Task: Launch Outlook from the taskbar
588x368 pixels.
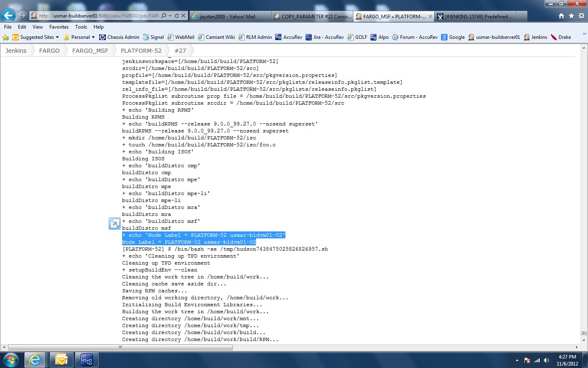Action: pos(61,360)
